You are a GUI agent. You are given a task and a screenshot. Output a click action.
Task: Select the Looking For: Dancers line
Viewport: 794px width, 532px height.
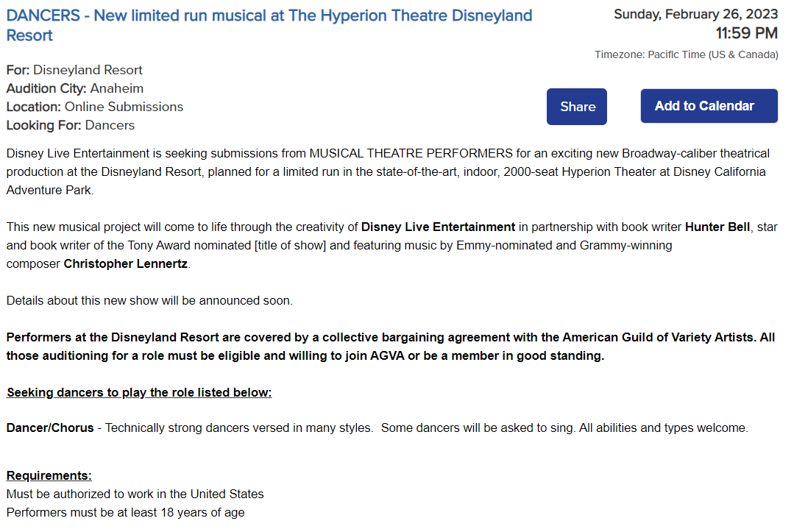[70, 125]
